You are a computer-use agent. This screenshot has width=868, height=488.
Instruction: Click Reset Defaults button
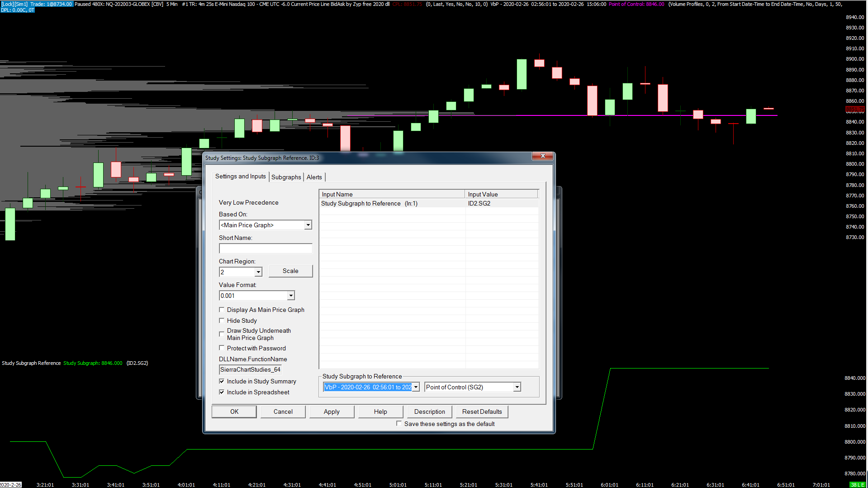(x=482, y=411)
